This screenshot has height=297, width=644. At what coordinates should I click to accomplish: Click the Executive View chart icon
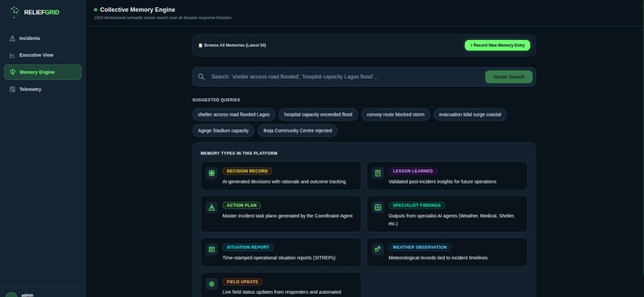coord(12,55)
